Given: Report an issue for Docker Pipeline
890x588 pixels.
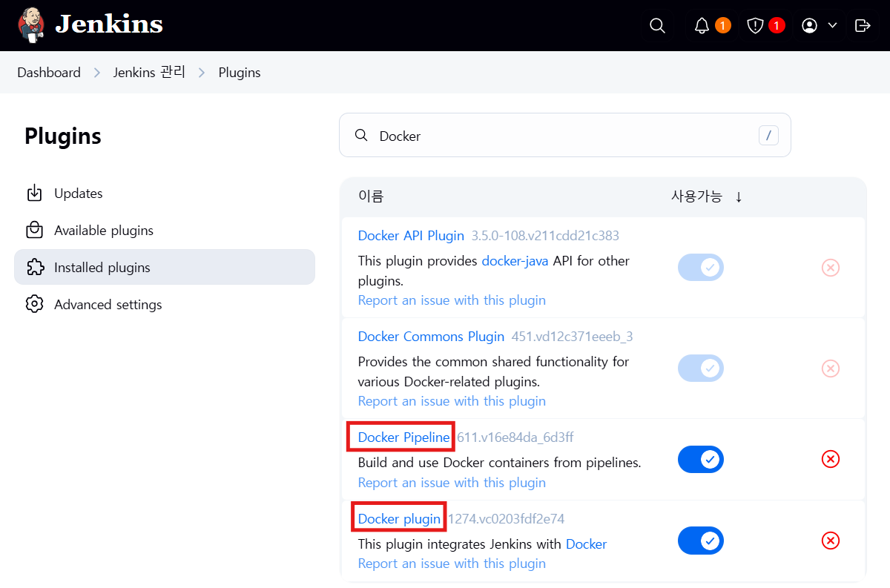Looking at the screenshot, I should coord(452,483).
